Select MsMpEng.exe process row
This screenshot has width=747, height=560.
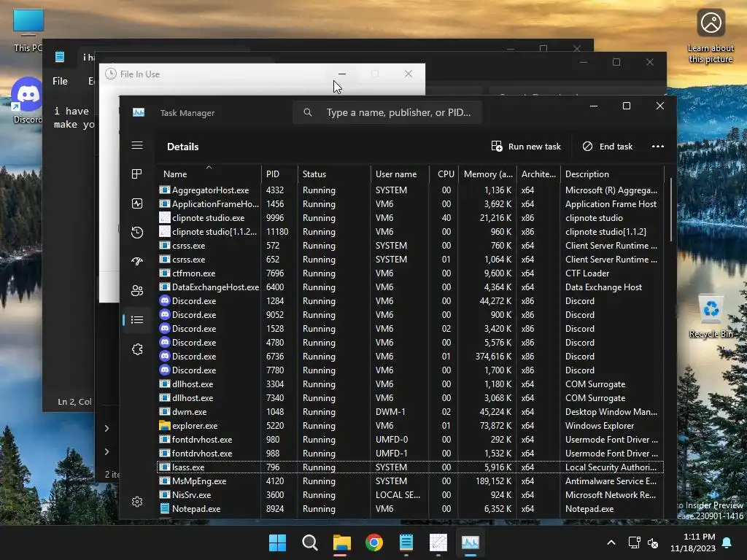point(410,481)
